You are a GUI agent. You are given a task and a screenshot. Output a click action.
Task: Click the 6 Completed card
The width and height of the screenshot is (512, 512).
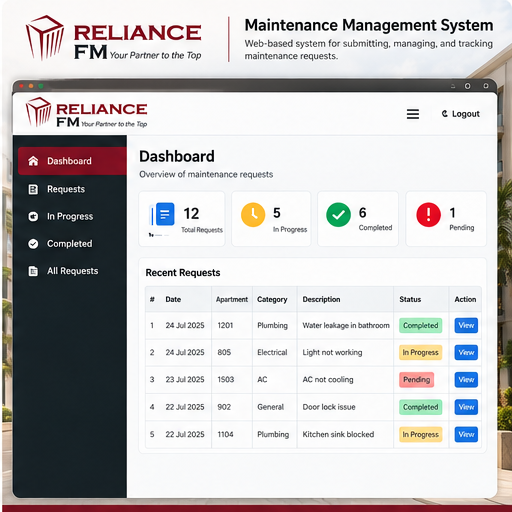click(358, 219)
